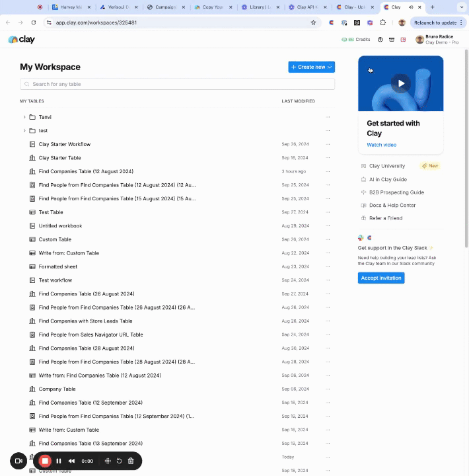Screen dimensions: 469x476
Task: Expand the Tanvi folder
Action: pos(24,117)
